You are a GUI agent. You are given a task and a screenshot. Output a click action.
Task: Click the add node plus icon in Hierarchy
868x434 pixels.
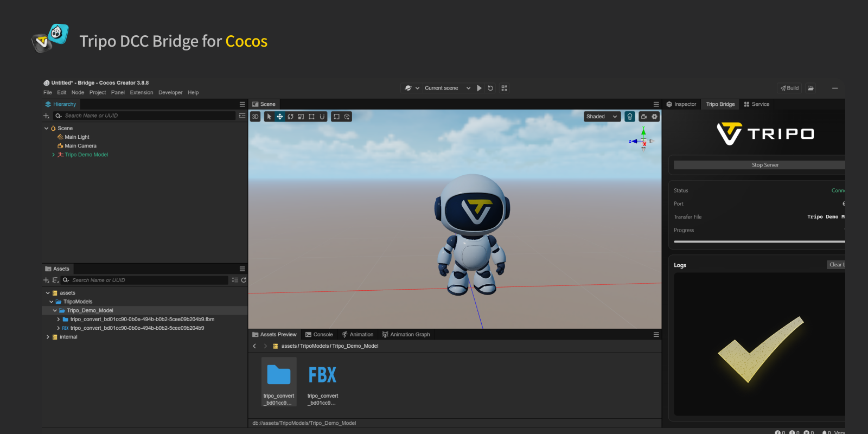click(x=46, y=116)
